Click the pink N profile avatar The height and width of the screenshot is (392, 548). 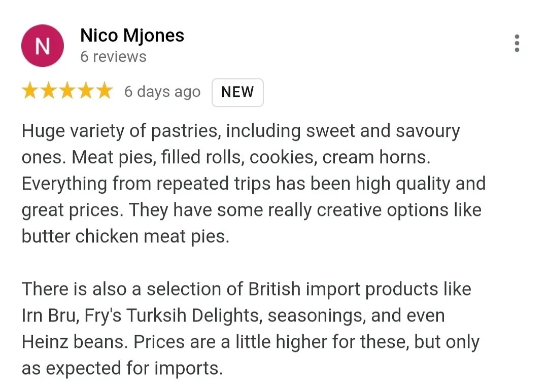pyautogui.click(x=43, y=46)
